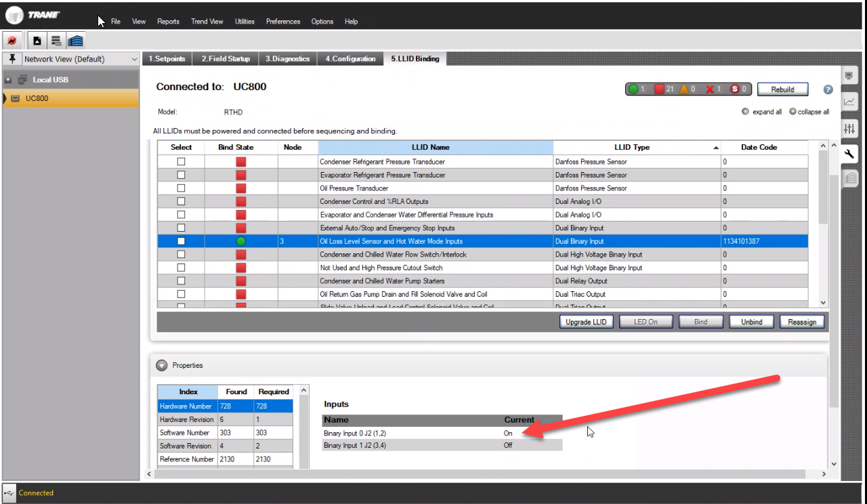Open the building side tab icon
The image size is (867, 504).
coord(851,179)
